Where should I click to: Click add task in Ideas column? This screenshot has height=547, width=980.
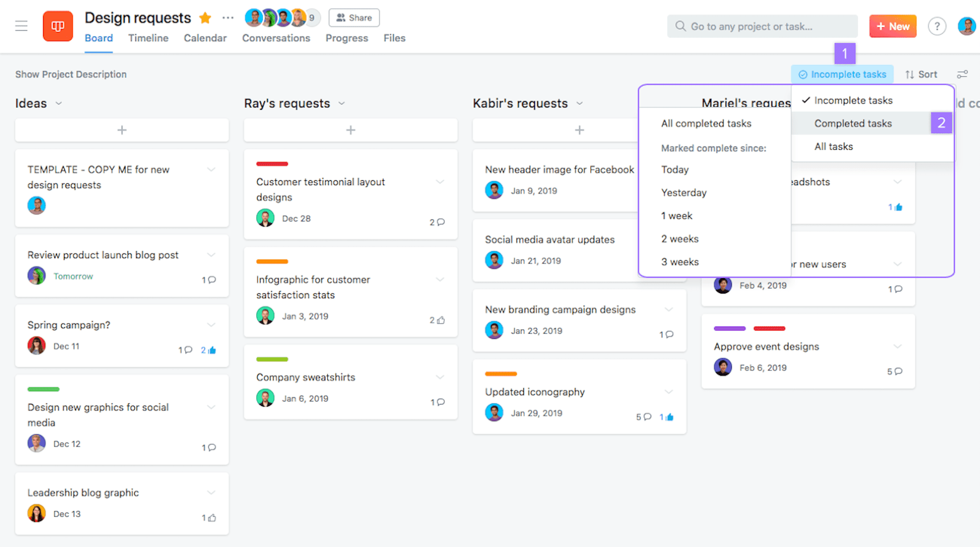[x=122, y=130]
